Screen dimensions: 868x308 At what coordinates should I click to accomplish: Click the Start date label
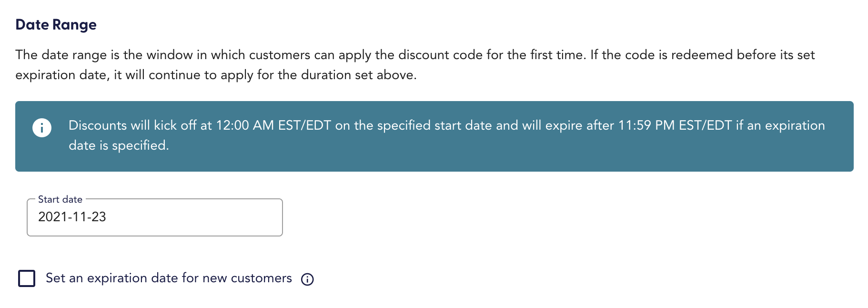click(60, 199)
